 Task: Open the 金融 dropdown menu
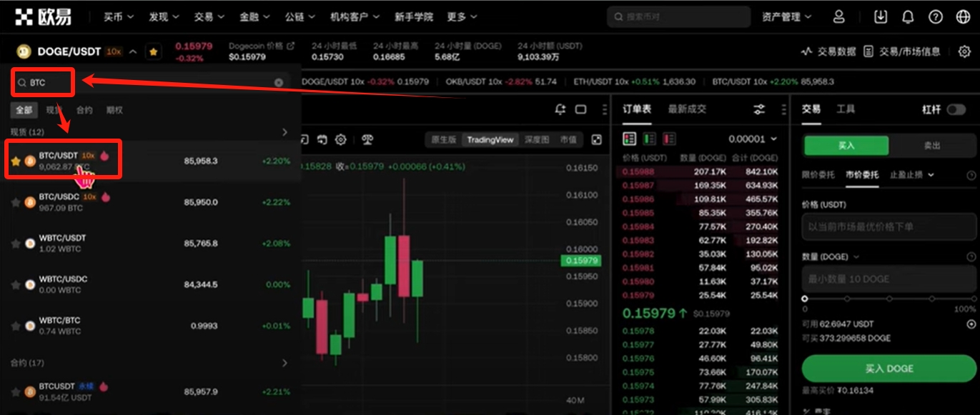[x=254, y=16]
